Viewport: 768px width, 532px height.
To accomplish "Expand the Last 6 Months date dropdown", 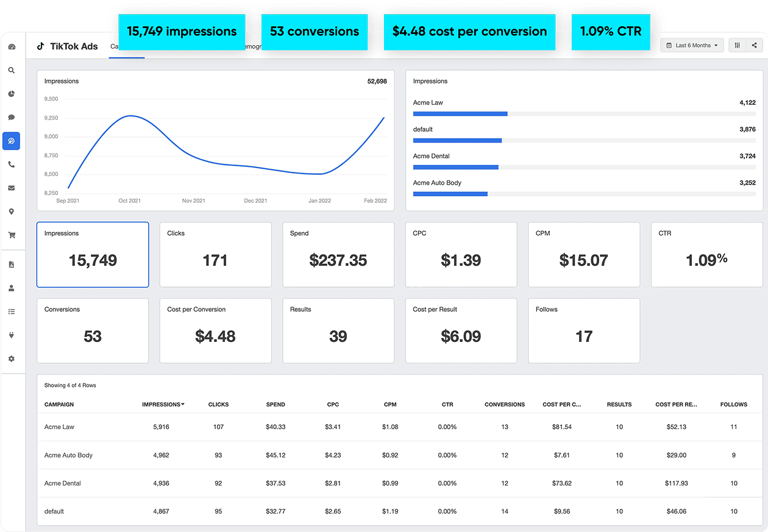I will click(x=692, y=45).
